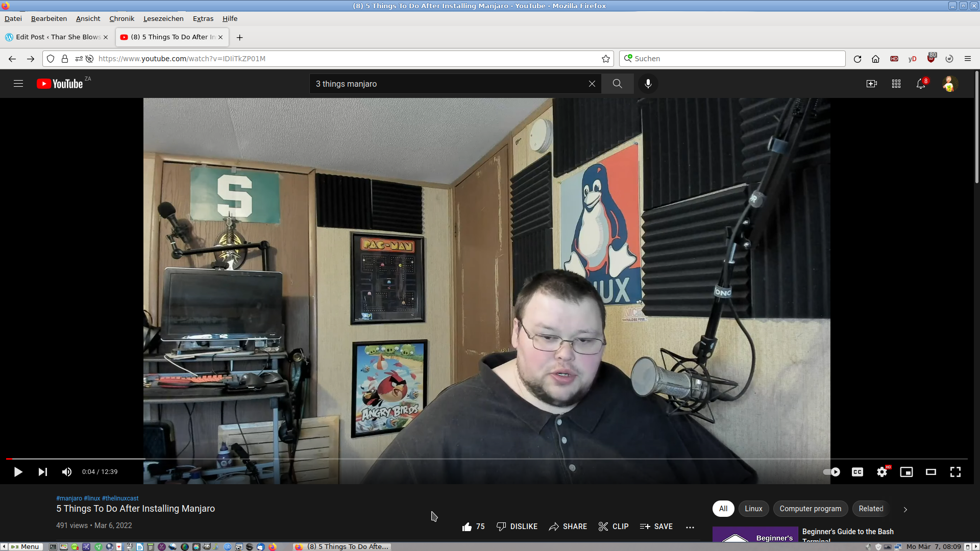Select the Linux filter chip

coord(753,509)
